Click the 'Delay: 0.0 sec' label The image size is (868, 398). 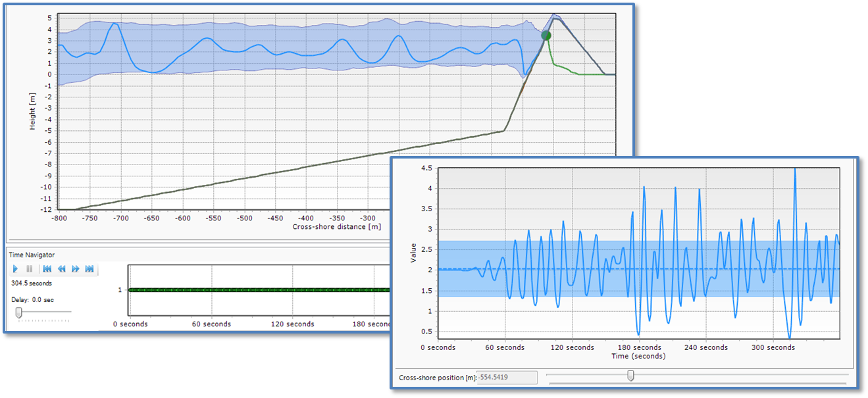33,299
